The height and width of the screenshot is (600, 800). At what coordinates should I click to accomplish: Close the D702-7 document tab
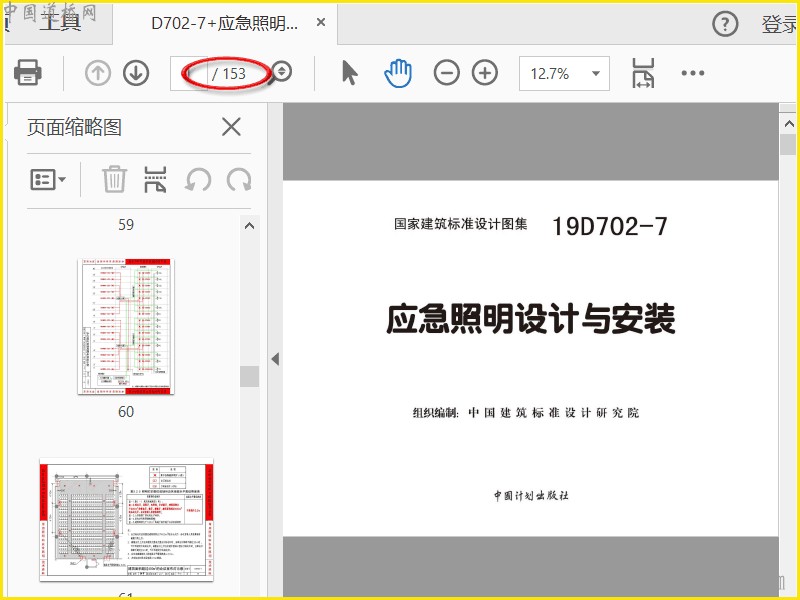point(321,22)
